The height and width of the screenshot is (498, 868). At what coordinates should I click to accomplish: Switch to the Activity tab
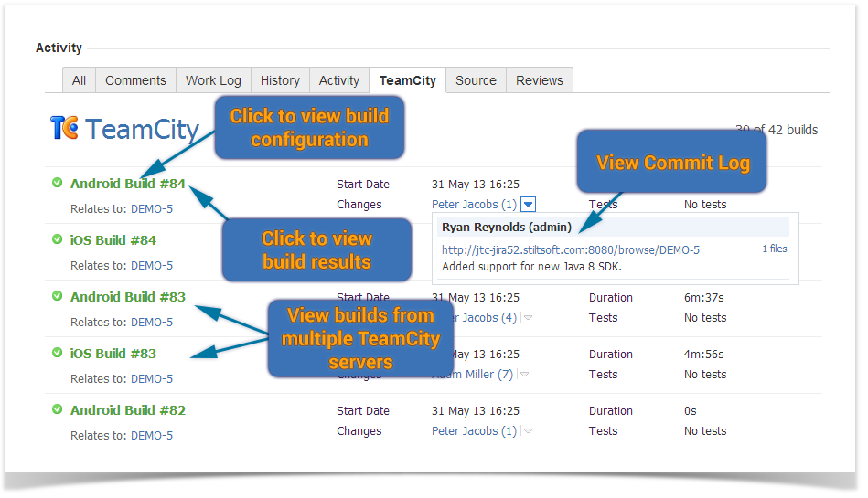pos(339,80)
